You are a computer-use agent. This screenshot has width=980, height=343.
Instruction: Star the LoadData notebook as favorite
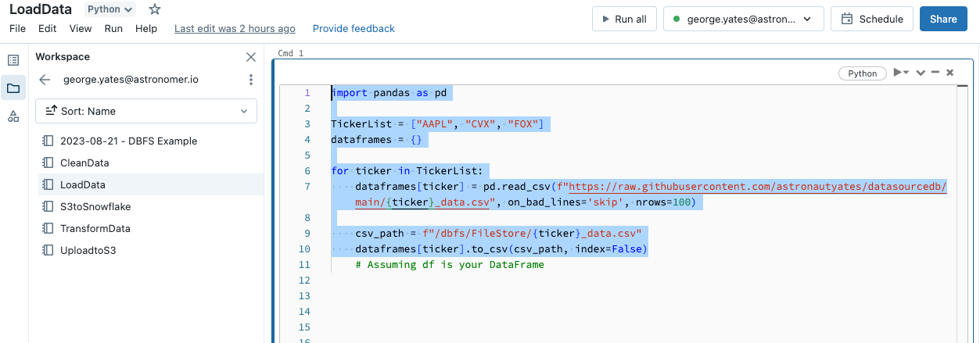pos(155,9)
